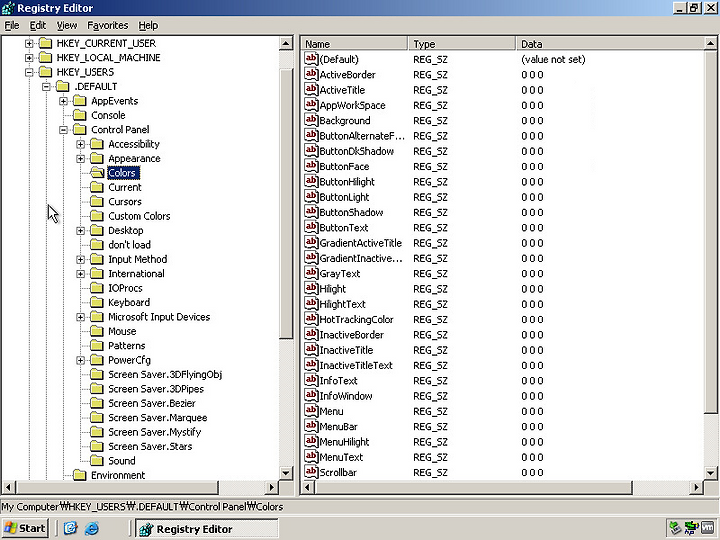Select the Scrollbar value icon
720x540 pixels.
point(311,472)
